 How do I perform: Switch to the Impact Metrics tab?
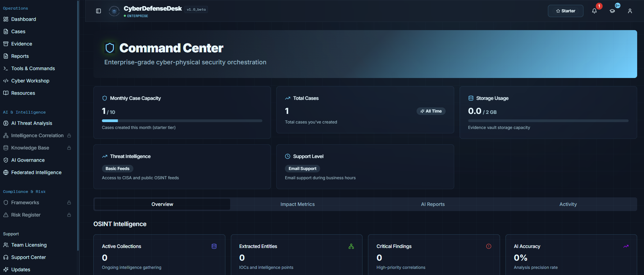coord(298,204)
